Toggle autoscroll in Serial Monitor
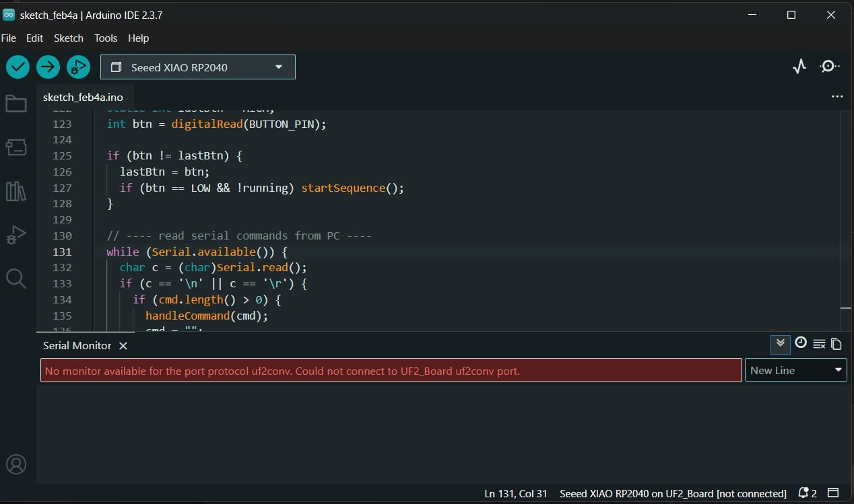Image resolution: width=854 pixels, height=504 pixels. (780, 344)
